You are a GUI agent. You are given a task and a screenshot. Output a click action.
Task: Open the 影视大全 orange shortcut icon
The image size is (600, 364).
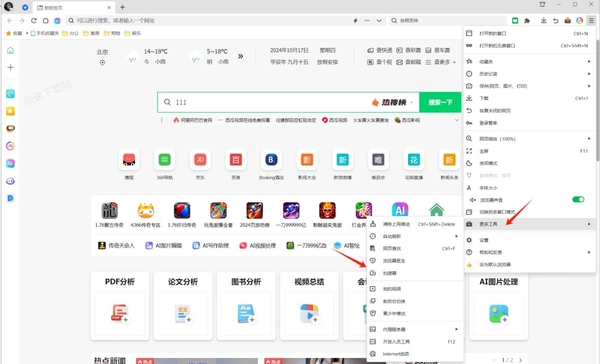coord(307,160)
